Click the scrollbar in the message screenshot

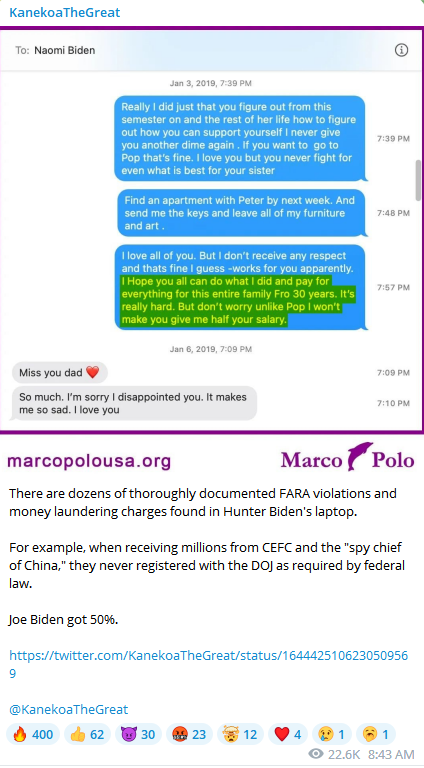[x=419, y=180]
